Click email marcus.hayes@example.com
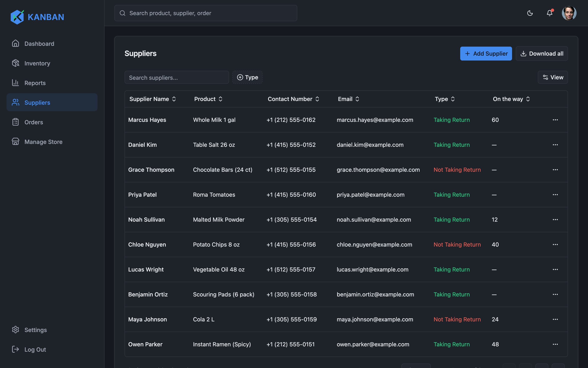 tap(375, 120)
